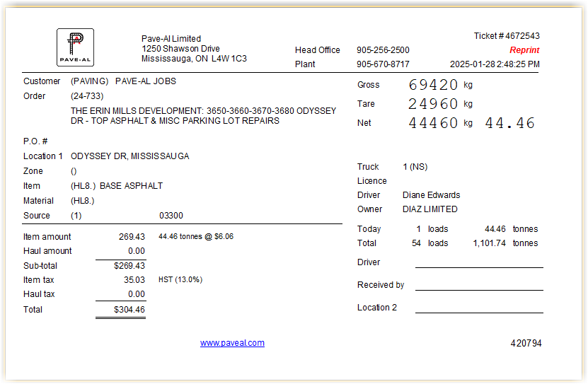Click reference number 420794 at bottom right

526,344
